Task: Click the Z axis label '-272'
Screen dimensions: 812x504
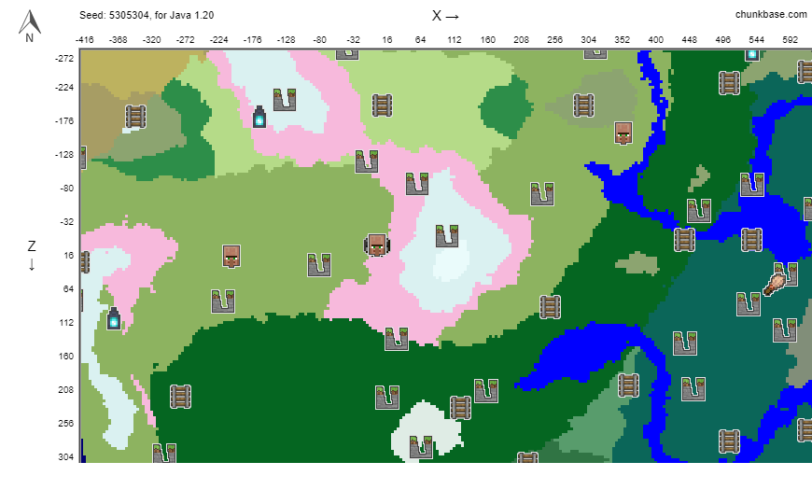Action: 64,59
